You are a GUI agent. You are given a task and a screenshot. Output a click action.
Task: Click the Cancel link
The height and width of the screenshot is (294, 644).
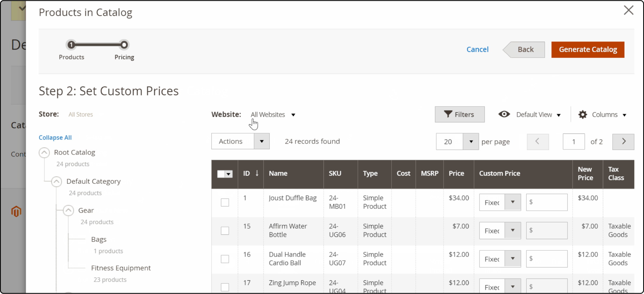[x=478, y=49]
